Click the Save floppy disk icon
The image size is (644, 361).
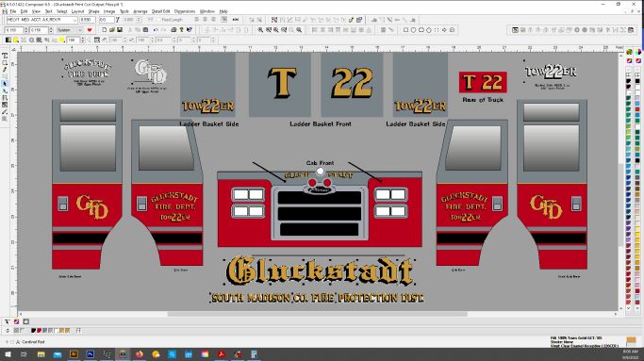point(120,30)
